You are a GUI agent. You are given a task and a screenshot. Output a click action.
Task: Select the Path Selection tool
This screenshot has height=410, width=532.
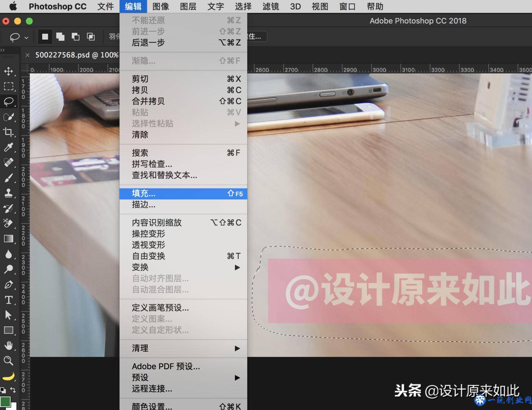8,315
